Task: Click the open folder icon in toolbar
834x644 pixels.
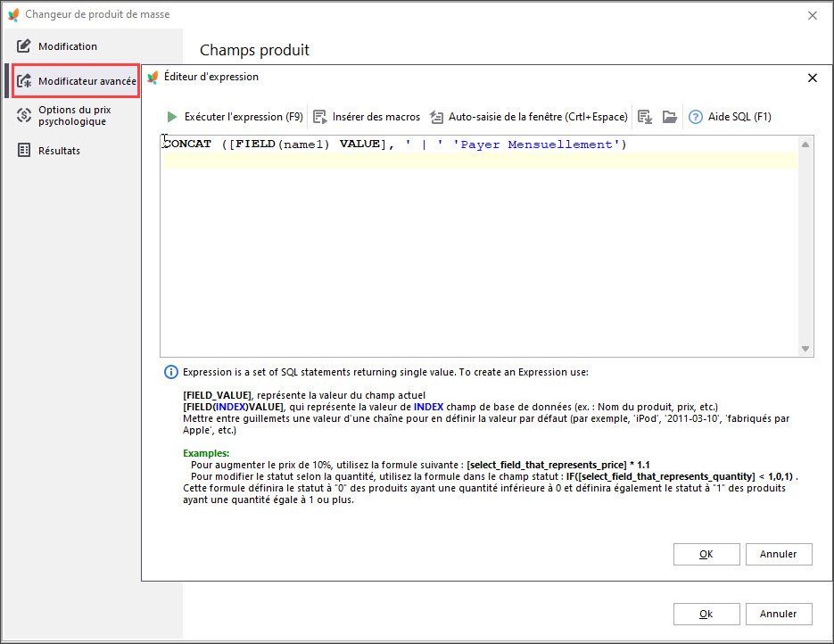Action: tap(670, 117)
